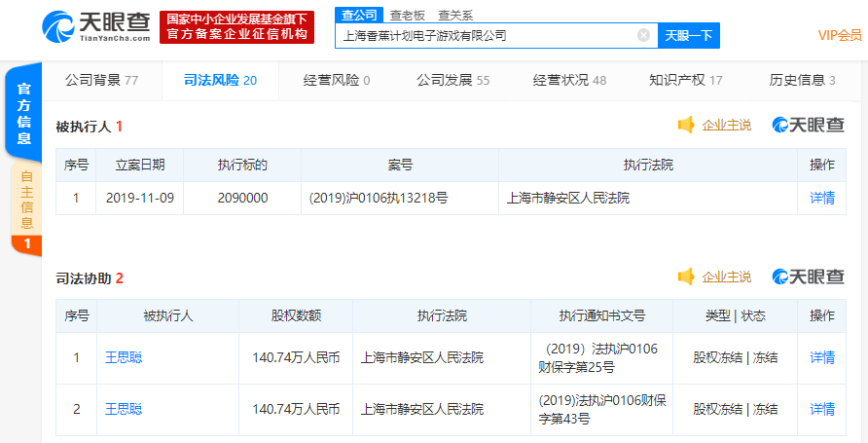Click 股权冻结 | 冻结 status in row 2
This screenshot has width=868, height=443.
pos(735,409)
